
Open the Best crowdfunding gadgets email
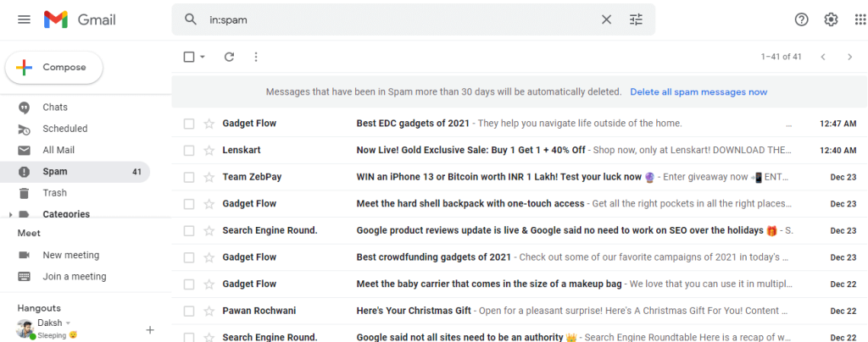(520, 257)
